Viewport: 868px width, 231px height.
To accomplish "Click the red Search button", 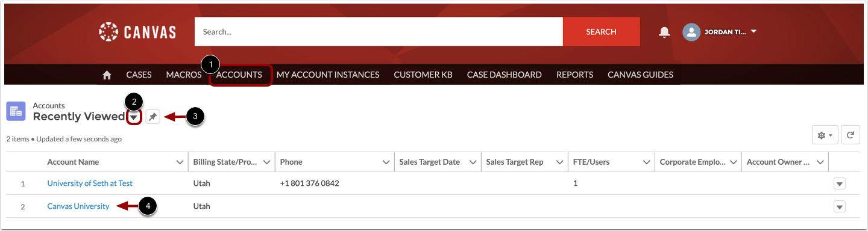I will point(601,32).
